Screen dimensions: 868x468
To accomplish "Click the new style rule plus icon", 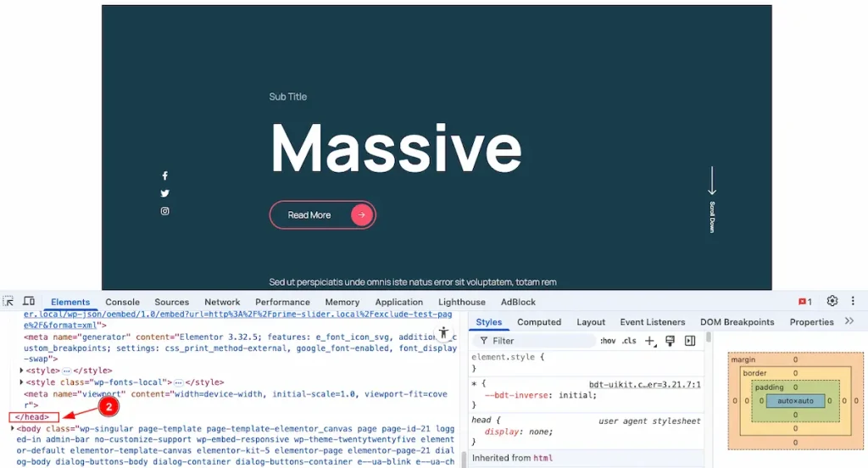I will (x=650, y=341).
